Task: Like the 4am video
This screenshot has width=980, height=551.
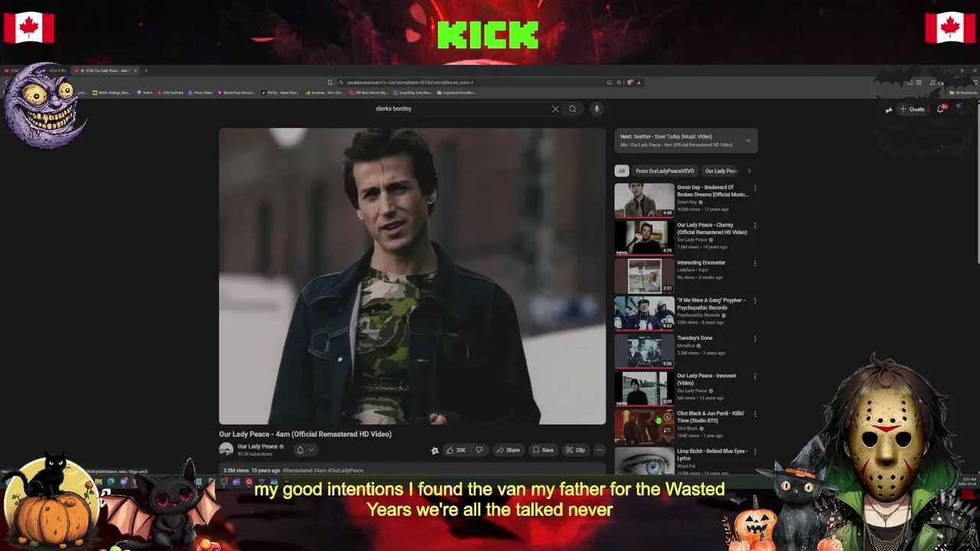Action: (456, 450)
